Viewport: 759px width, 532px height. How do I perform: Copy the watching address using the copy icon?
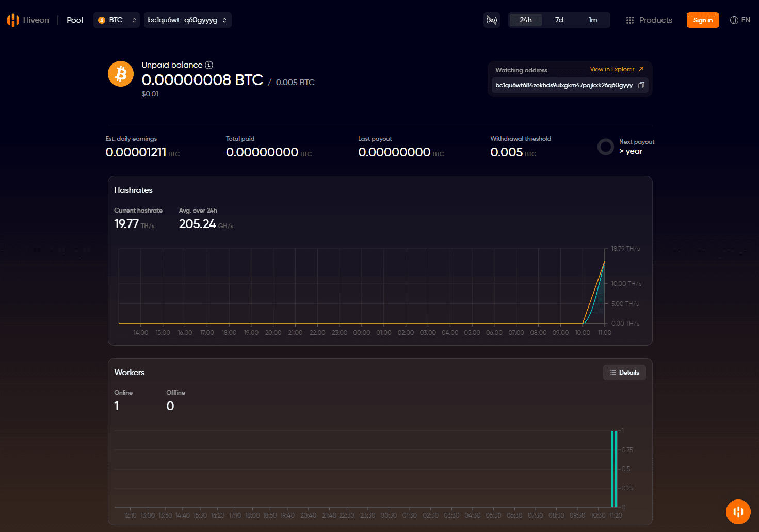(x=641, y=85)
